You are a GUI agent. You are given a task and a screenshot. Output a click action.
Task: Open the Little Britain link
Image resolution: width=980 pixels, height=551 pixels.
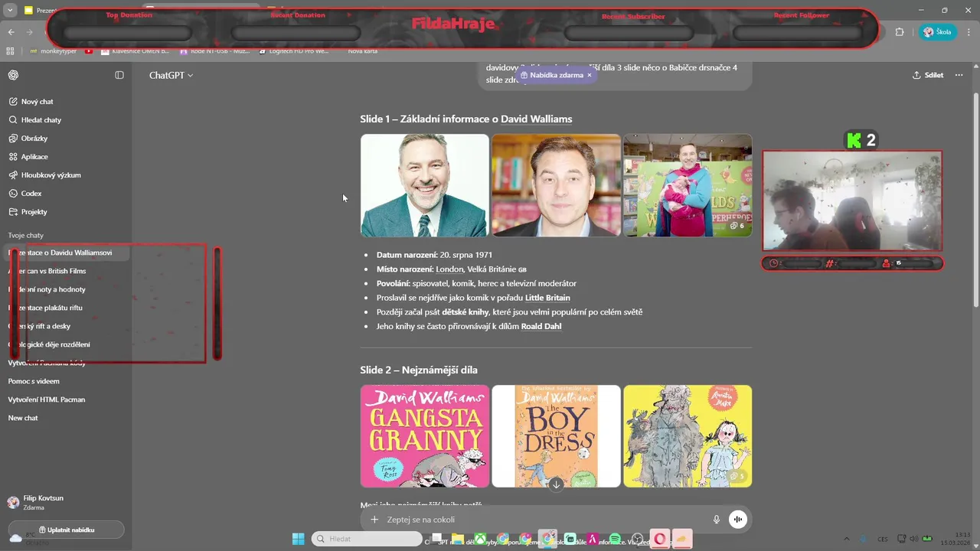[x=547, y=298]
